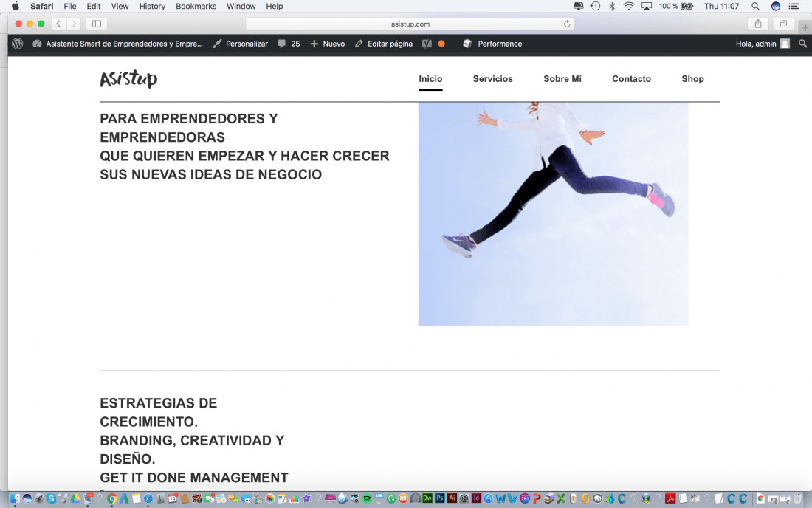This screenshot has height=508, width=812.
Task: Click the jumping woman hero image
Action: click(553, 214)
